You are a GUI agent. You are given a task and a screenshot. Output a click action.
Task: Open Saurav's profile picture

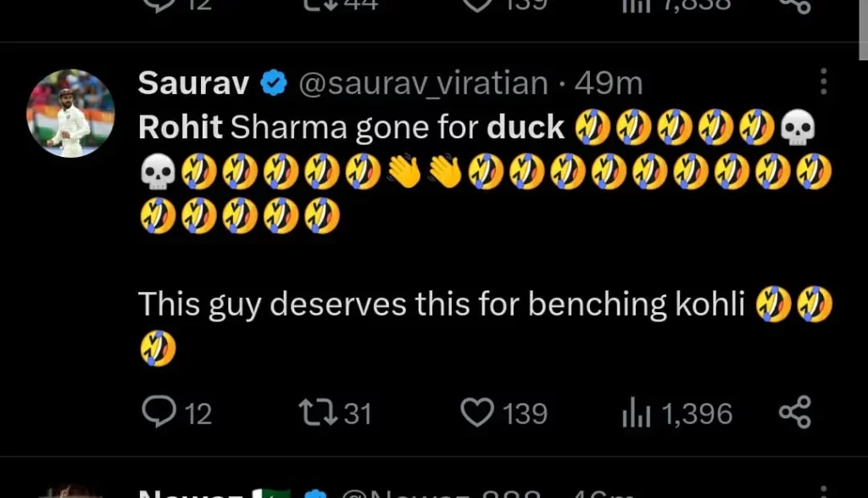pyautogui.click(x=70, y=112)
